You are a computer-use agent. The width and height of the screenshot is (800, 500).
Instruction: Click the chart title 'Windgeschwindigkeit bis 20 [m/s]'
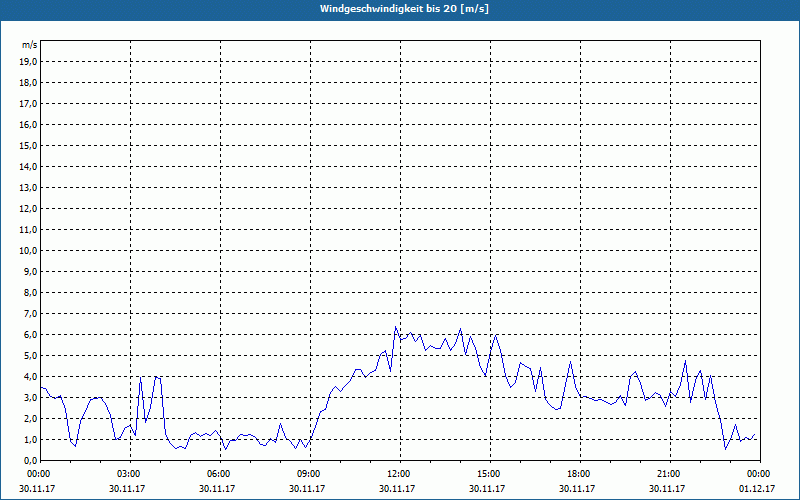[404, 9]
